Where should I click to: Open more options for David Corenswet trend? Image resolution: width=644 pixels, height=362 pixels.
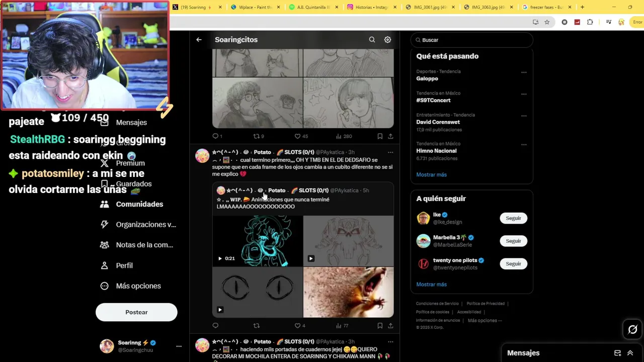coord(524,116)
